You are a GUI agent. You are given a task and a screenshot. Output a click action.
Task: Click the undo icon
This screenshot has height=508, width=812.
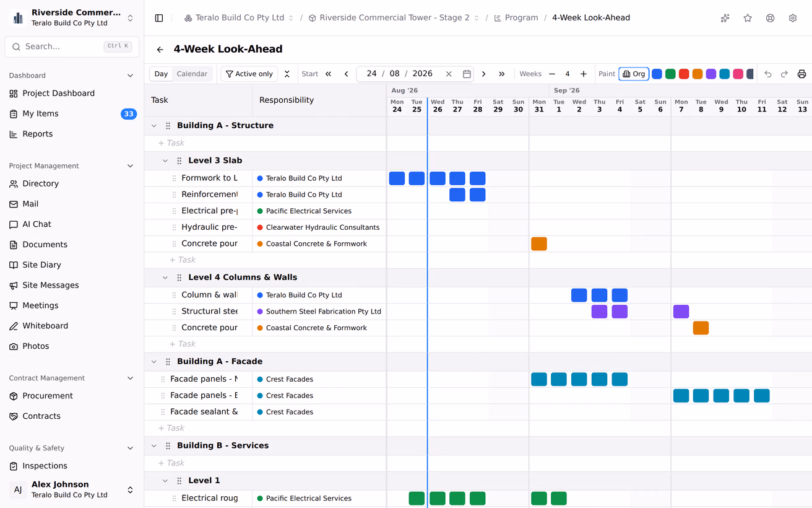click(768, 74)
